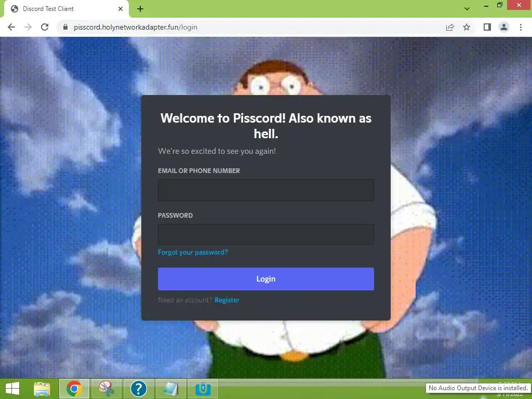Viewport: 532px width, 399px height.
Task: Close the Discord Test Client tab
Action: point(121,9)
